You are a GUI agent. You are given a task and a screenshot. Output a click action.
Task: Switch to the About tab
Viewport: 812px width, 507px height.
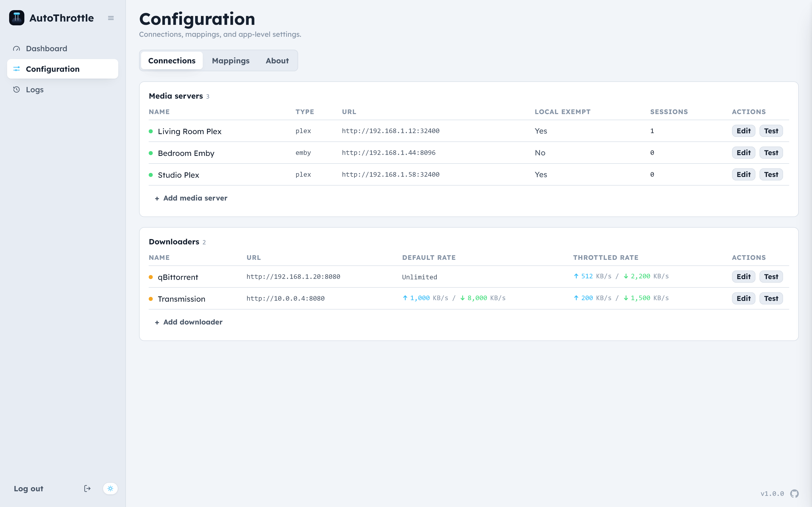coord(277,61)
